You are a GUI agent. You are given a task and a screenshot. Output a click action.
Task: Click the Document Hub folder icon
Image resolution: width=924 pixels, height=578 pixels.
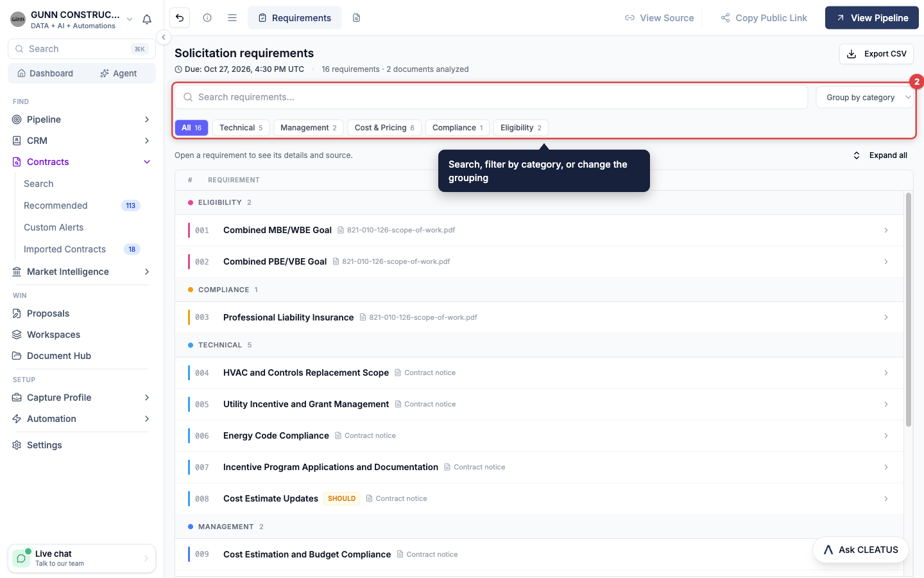[17, 356]
